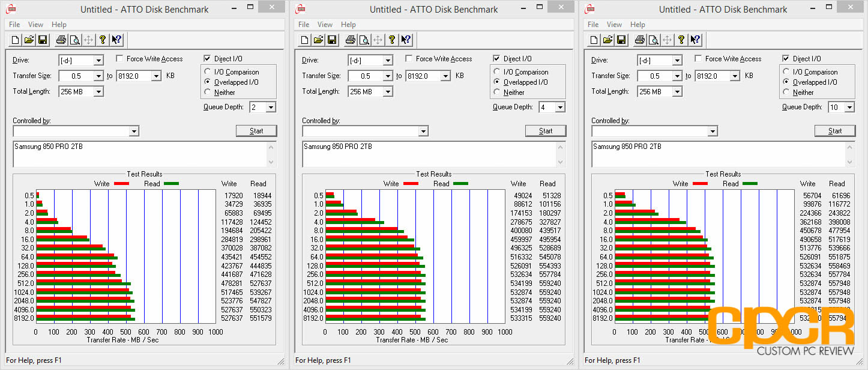Click read value 551579 in Queue Depth 2 window

tap(260, 318)
